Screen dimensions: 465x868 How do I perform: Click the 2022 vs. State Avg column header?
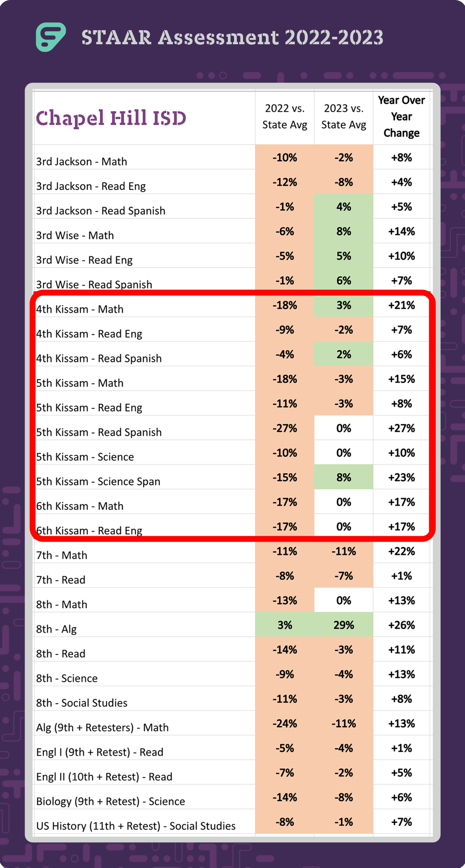285,116
